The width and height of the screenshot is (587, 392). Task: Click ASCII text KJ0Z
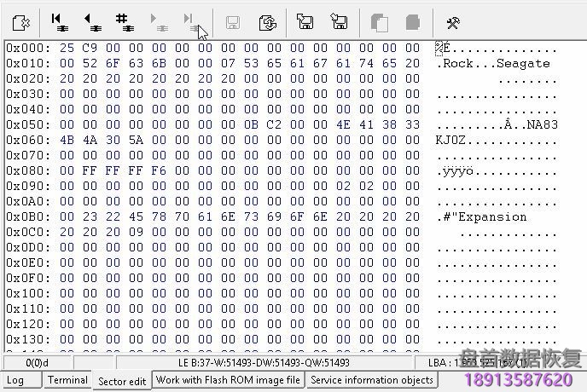point(450,140)
